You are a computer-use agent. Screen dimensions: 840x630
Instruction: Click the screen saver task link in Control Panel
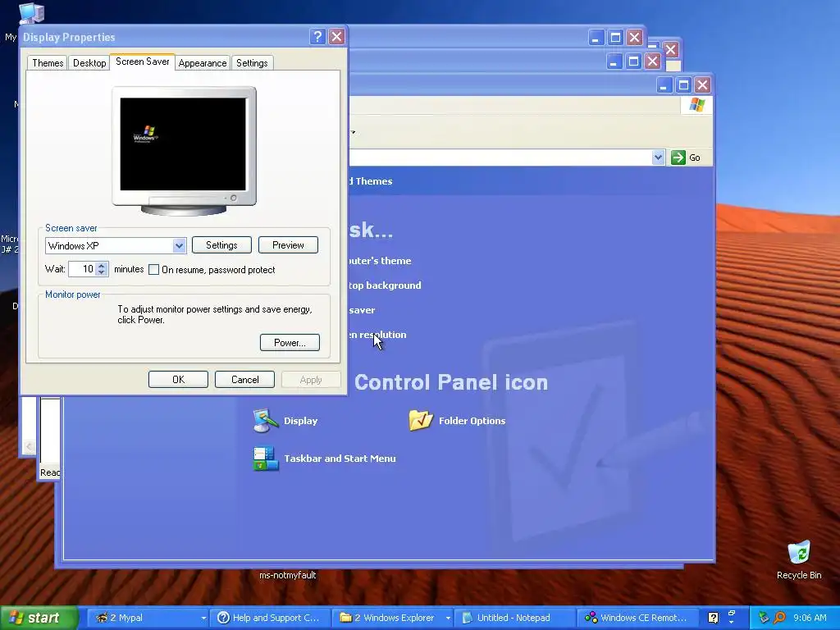click(362, 310)
